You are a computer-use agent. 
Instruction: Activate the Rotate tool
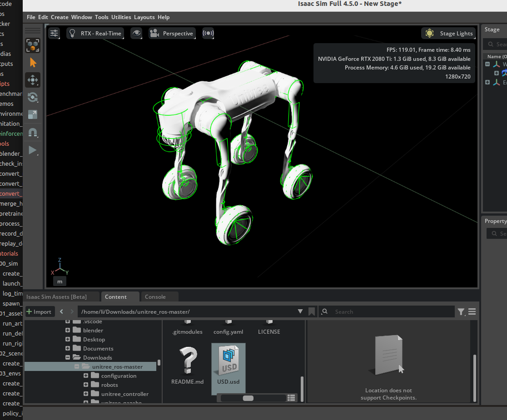click(33, 97)
